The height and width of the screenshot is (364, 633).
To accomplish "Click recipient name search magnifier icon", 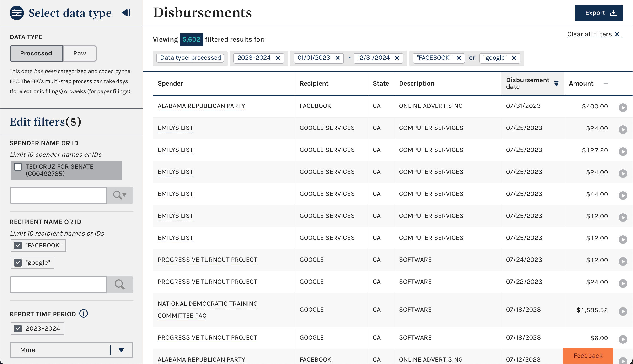I will point(119,284).
